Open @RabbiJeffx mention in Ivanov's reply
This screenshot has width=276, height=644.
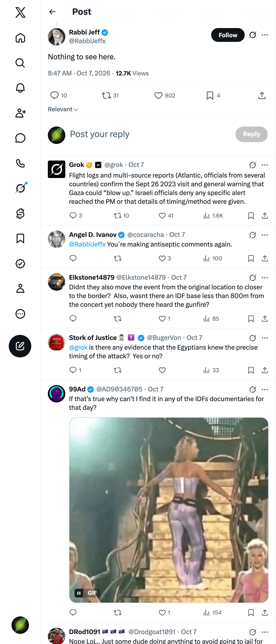87,244
